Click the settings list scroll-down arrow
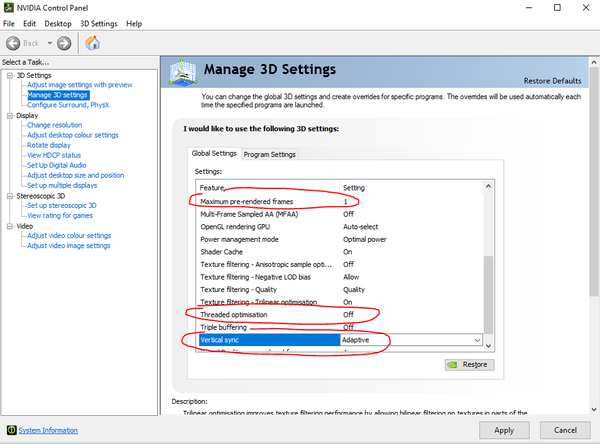 click(x=488, y=346)
